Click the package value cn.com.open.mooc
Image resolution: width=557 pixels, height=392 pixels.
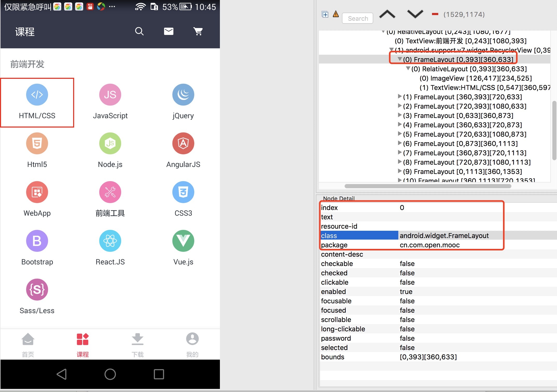coord(430,245)
